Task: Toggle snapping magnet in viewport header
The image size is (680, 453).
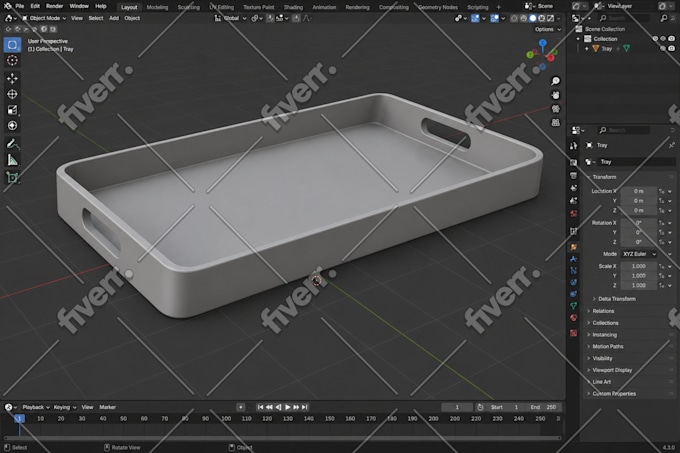Action: 270,18
